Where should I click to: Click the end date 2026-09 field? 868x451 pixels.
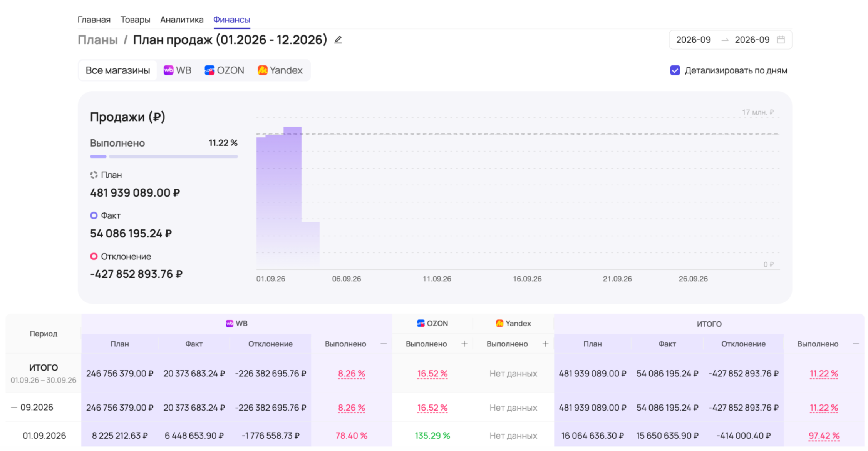[752, 40]
